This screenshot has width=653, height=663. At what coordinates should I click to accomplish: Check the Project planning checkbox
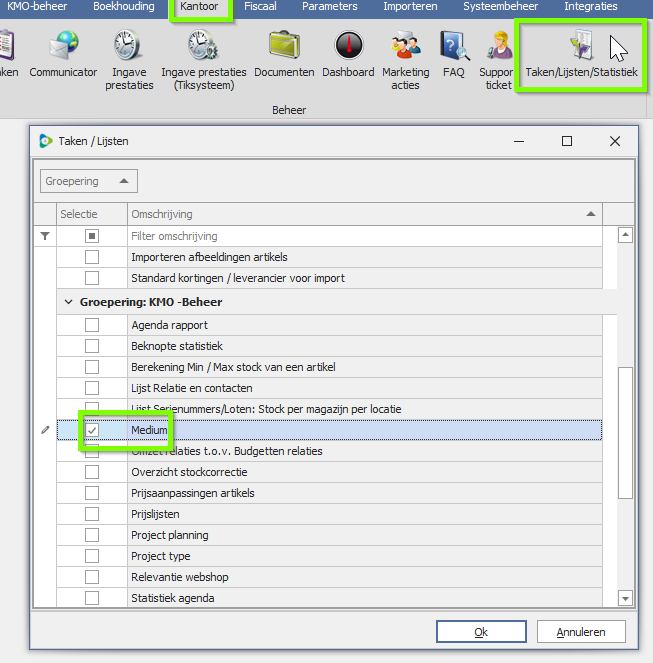pyautogui.click(x=92, y=535)
